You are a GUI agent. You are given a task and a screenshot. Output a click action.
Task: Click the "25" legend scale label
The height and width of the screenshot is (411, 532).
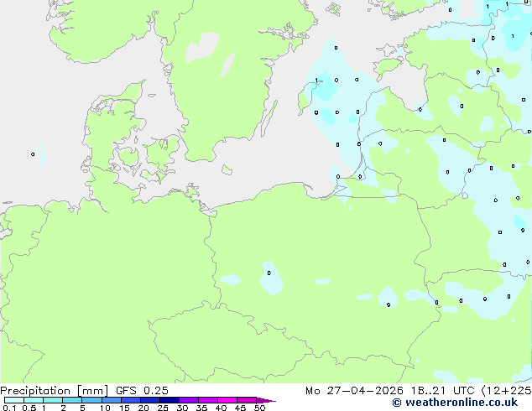(163, 408)
